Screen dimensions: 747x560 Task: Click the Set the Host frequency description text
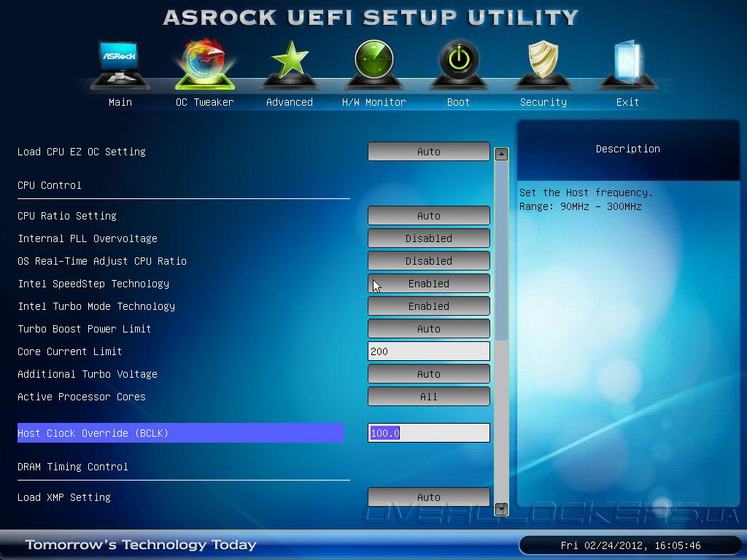tap(586, 192)
